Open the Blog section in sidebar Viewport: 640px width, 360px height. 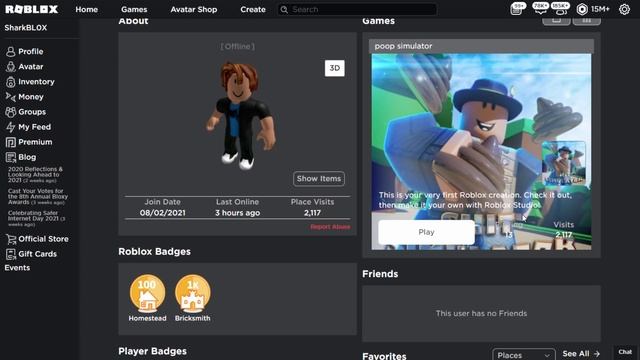[x=21, y=157]
